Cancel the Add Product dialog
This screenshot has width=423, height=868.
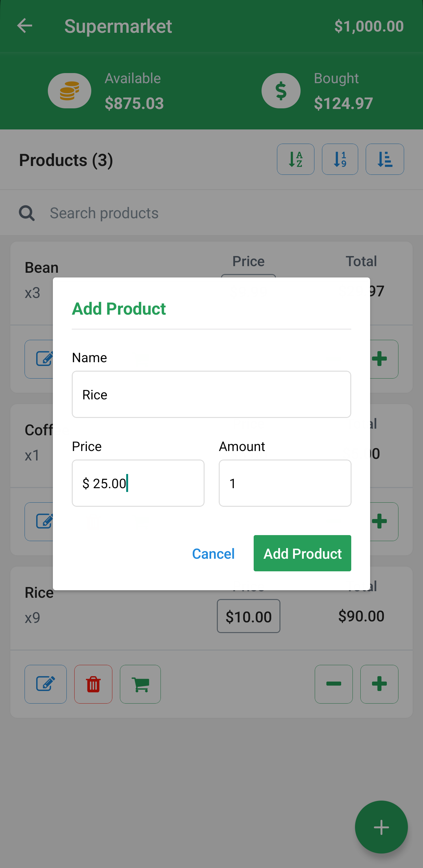click(x=213, y=554)
